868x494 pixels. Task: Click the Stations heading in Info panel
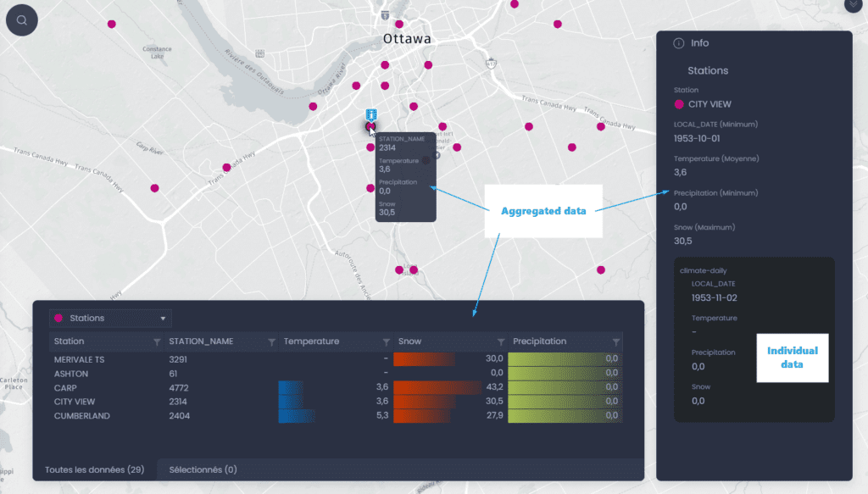[708, 71]
